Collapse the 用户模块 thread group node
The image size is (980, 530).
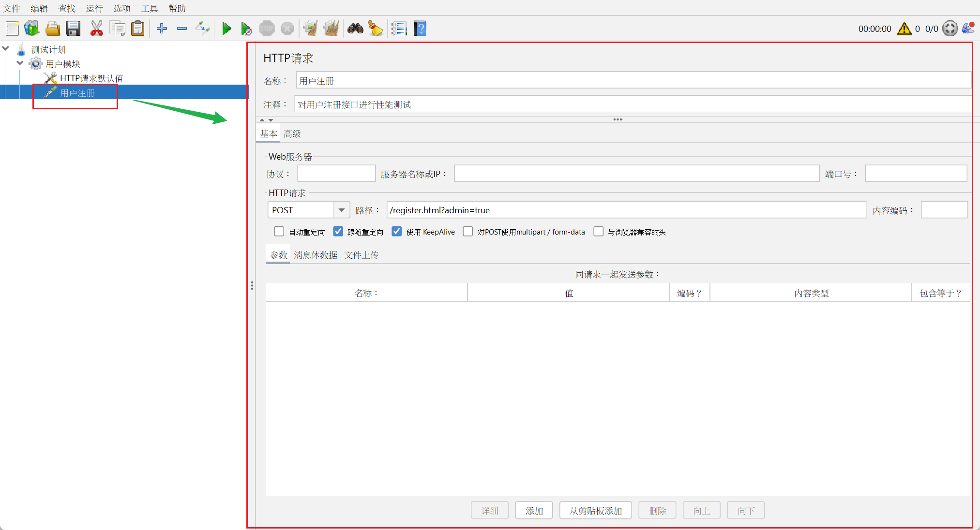pyautogui.click(x=20, y=63)
